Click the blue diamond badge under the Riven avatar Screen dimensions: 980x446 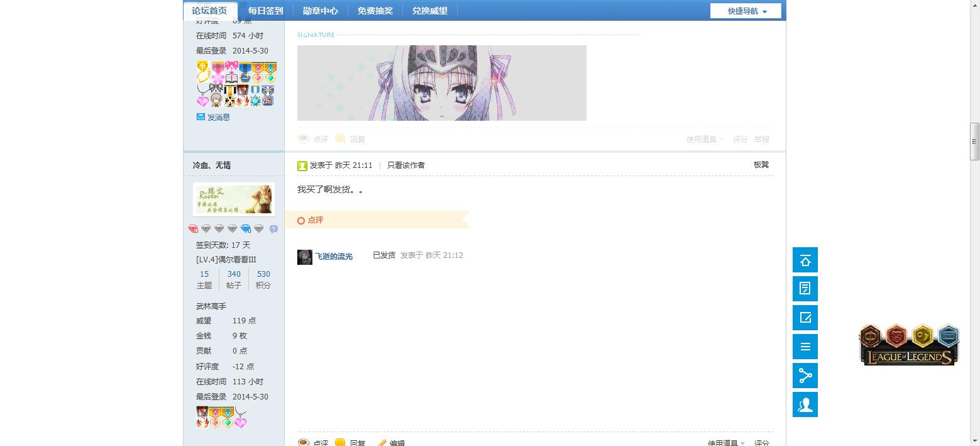coord(246,229)
